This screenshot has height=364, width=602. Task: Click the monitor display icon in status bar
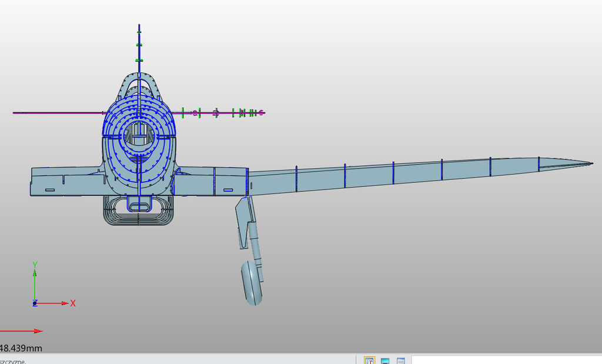[385, 360]
